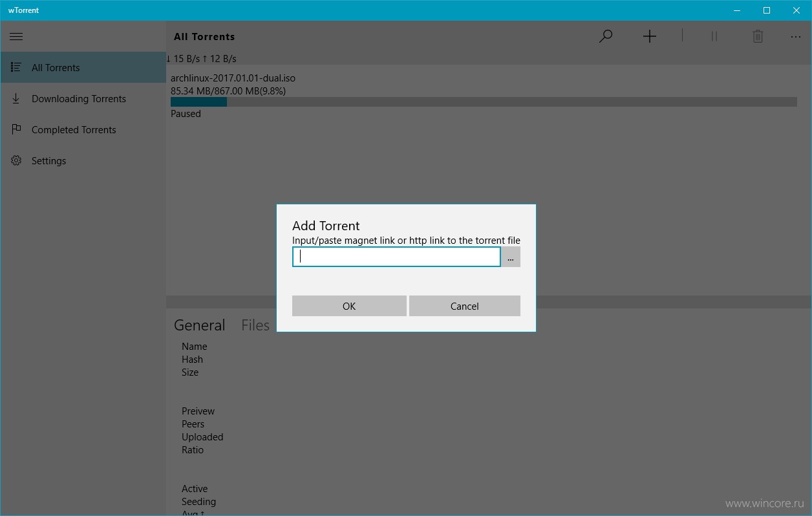Click the Peers label in General
The height and width of the screenshot is (516, 812).
[193, 424]
